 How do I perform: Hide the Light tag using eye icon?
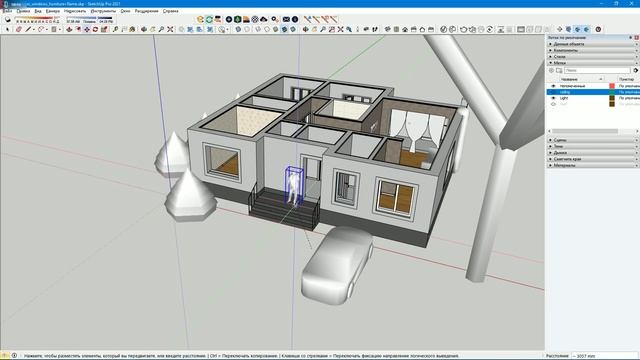tap(553, 98)
